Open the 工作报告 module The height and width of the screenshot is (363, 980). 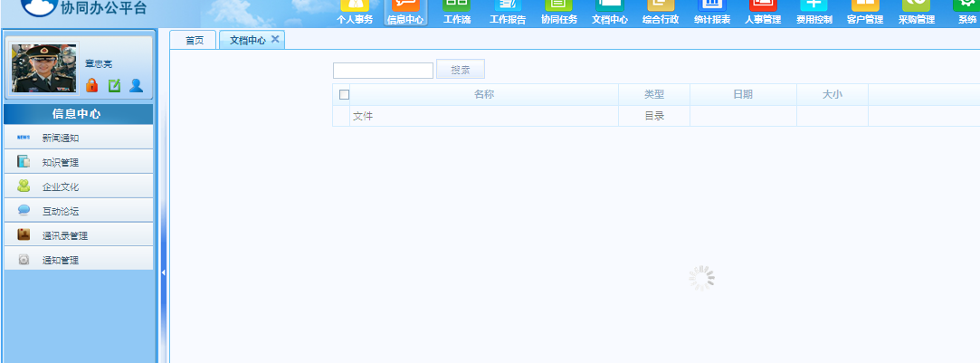pyautogui.click(x=508, y=13)
